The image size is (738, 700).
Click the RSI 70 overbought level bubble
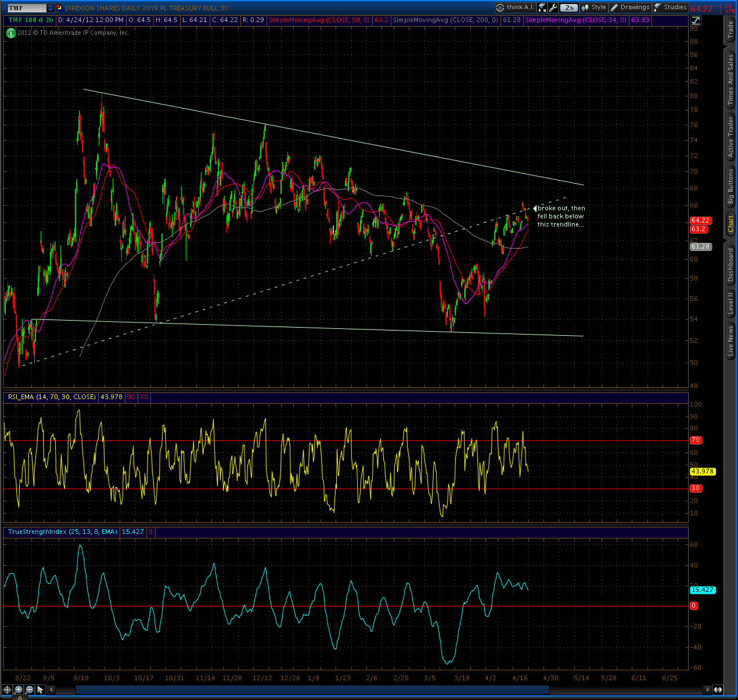696,441
